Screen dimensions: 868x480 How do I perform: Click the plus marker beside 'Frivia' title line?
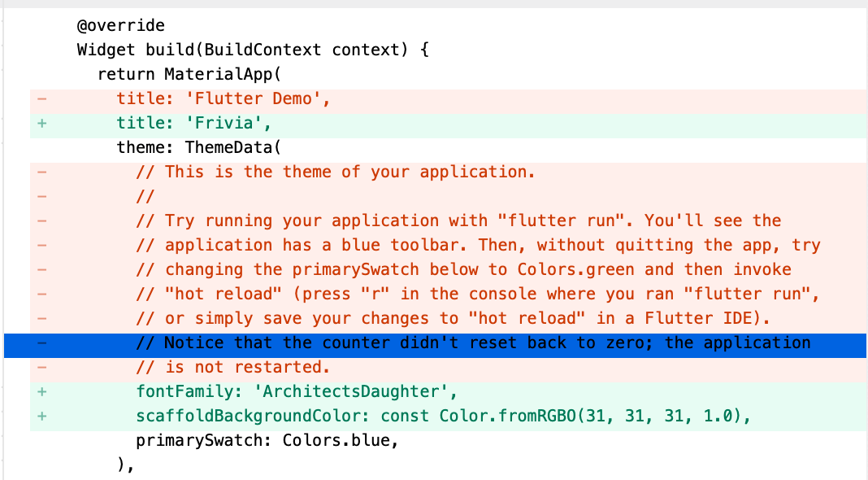tap(41, 124)
